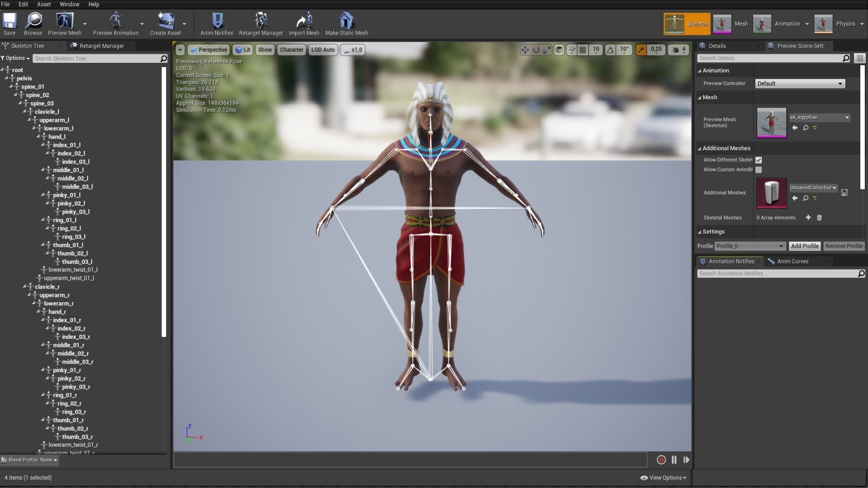
Task: Collapse the clavicle_l bone expander
Action: point(25,111)
